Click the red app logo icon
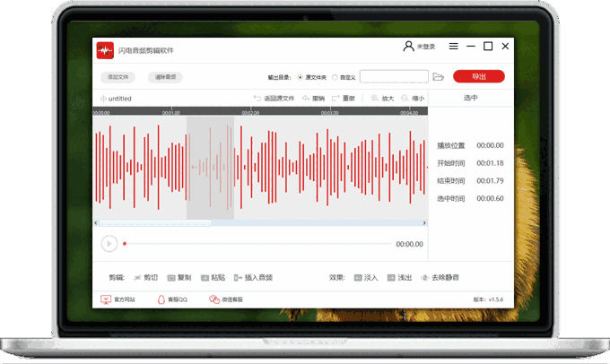 [105, 50]
